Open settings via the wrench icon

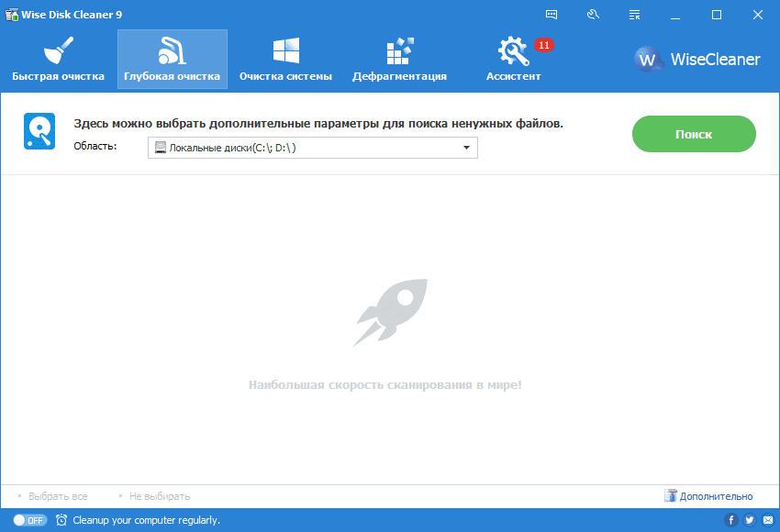point(593,15)
